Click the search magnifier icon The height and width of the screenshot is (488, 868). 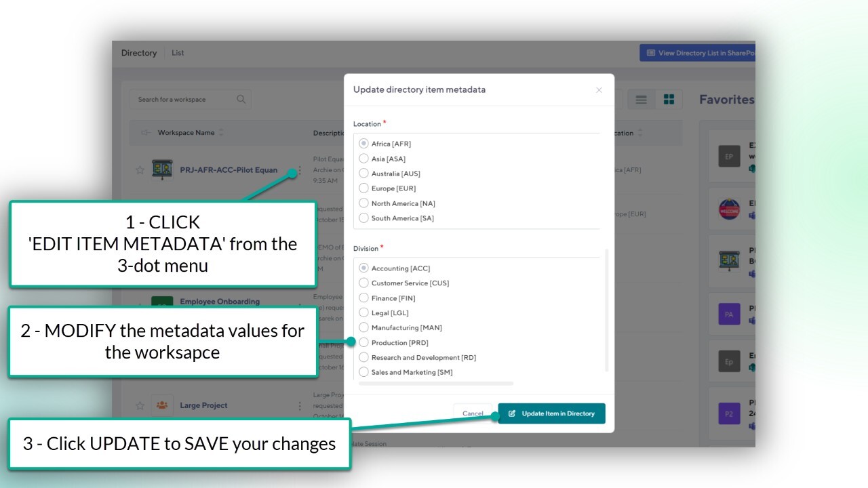coord(241,99)
